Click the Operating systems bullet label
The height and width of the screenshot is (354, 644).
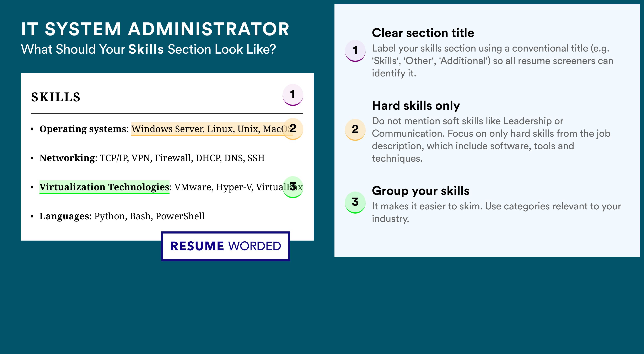(x=83, y=129)
